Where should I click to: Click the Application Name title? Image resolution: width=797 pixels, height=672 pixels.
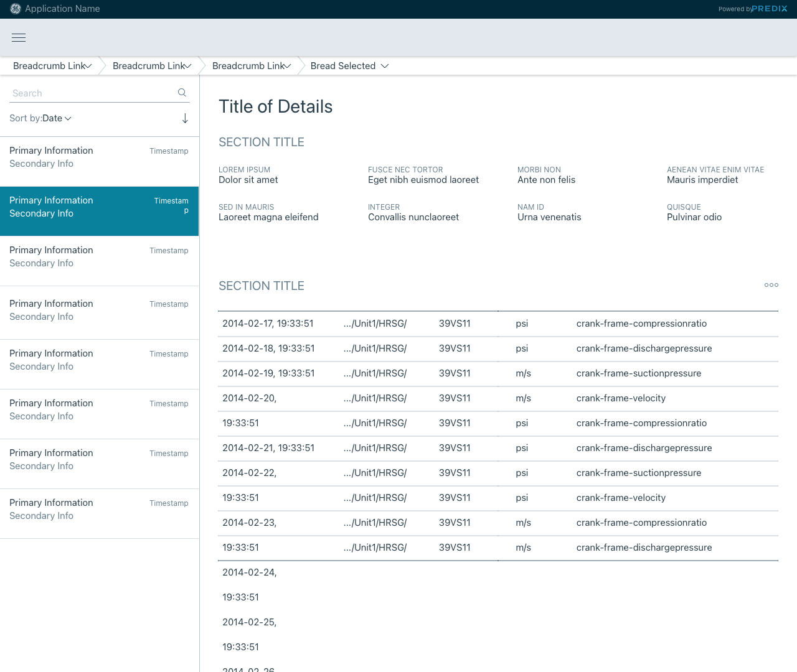tap(62, 9)
